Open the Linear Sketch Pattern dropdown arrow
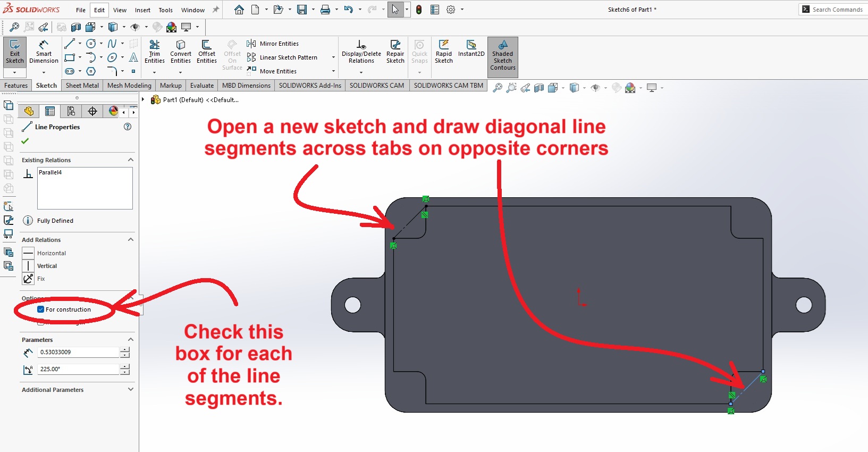 pyautogui.click(x=333, y=57)
